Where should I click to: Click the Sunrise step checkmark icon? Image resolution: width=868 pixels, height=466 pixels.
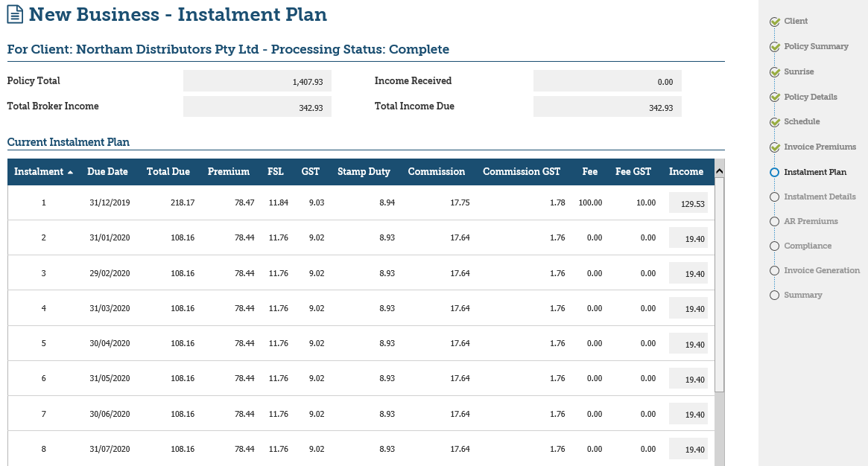pyautogui.click(x=775, y=72)
